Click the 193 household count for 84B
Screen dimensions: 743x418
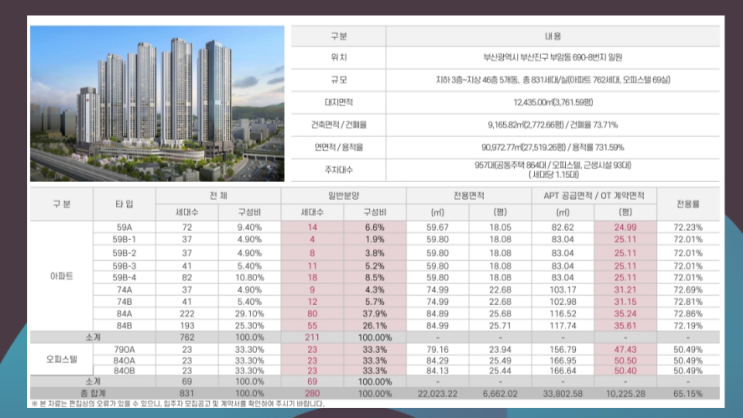(187, 326)
